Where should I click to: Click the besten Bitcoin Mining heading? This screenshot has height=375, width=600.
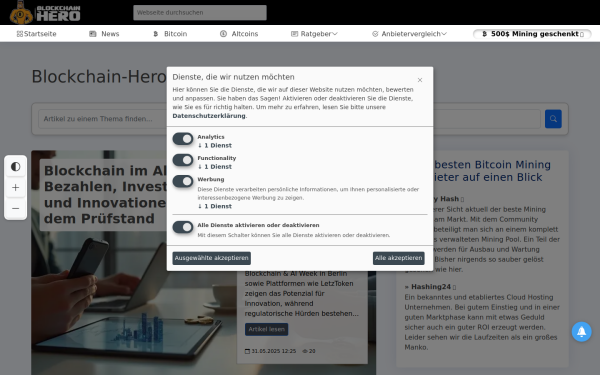pos(492,171)
